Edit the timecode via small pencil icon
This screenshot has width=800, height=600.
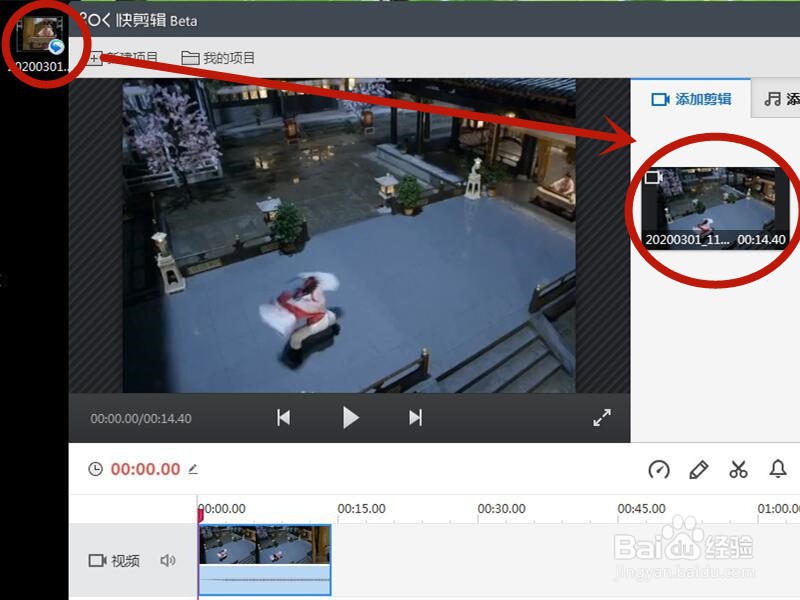tap(193, 469)
